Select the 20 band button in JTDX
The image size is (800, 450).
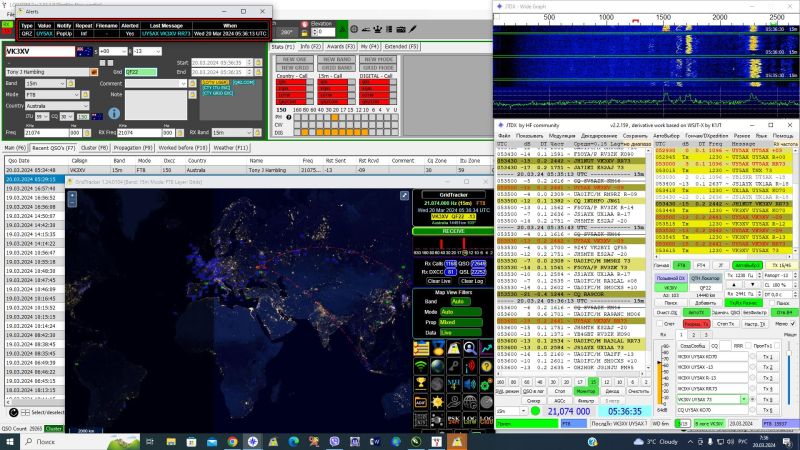(566, 382)
